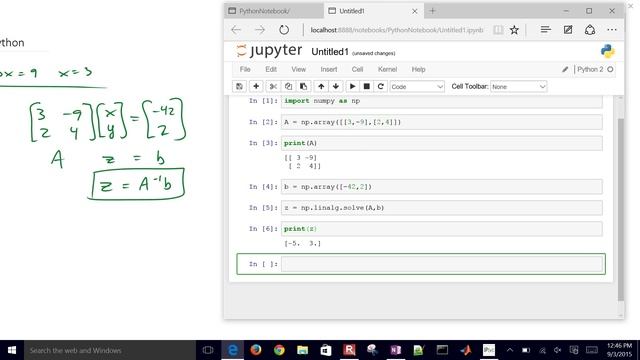640x360 pixels.
Task: Open the Help menu in Jupyter
Action: point(418,69)
